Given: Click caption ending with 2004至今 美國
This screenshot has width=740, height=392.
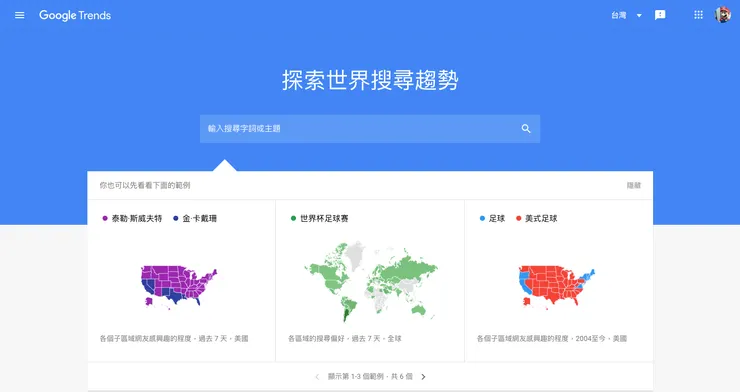Looking at the screenshot, I should [x=552, y=339].
